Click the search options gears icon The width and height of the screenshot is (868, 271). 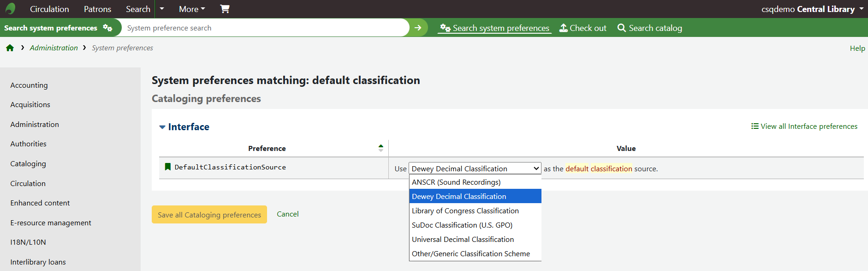pos(107,28)
